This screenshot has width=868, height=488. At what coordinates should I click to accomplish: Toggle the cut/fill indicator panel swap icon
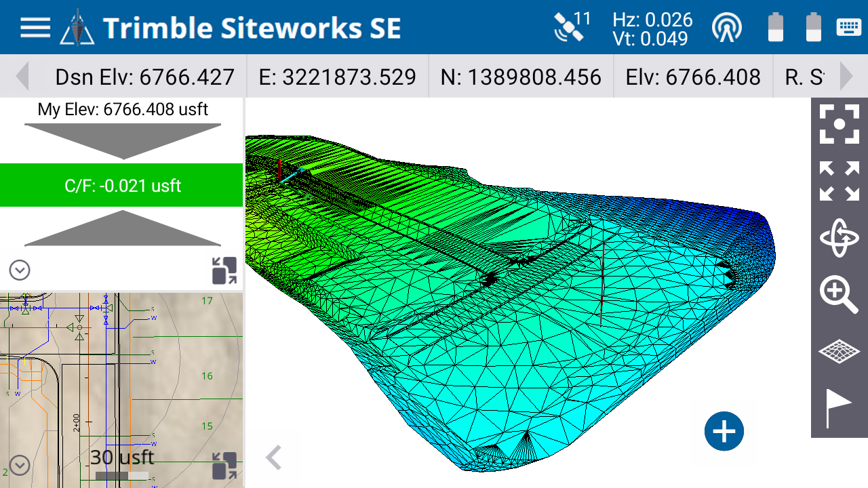click(224, 270)
